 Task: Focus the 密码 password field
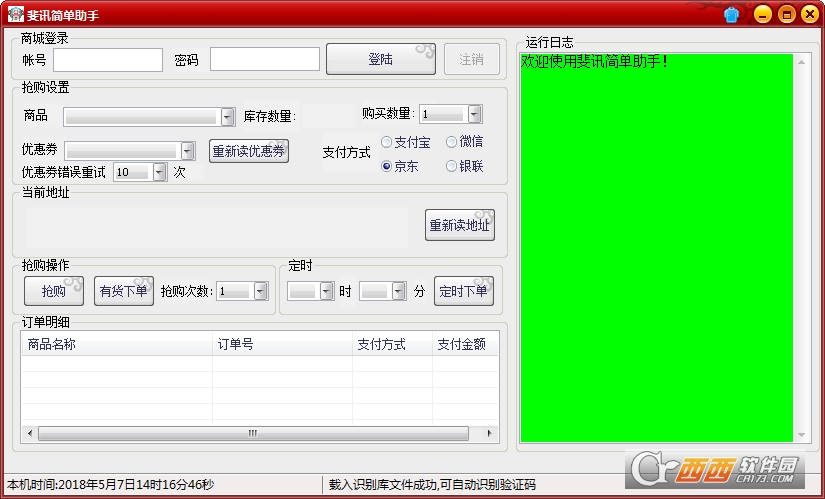[265, 60]
